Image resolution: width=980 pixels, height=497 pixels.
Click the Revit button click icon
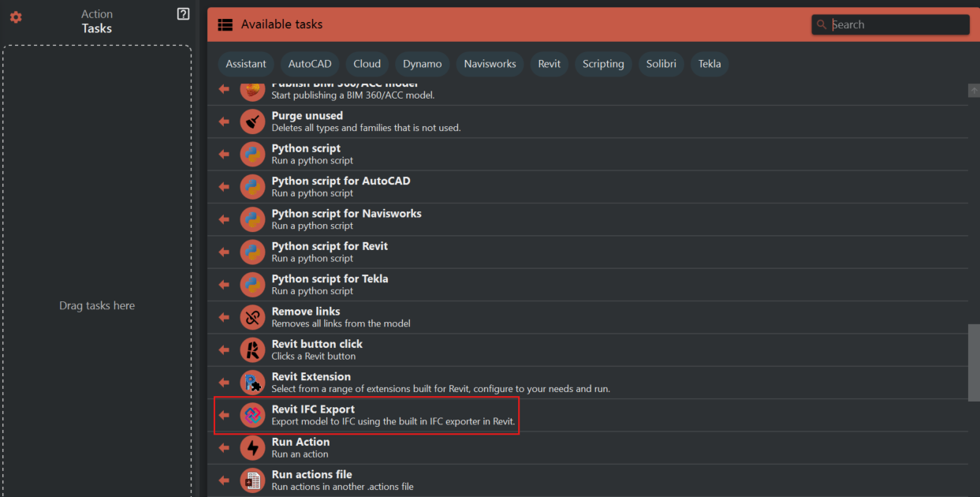pos(252,349)
